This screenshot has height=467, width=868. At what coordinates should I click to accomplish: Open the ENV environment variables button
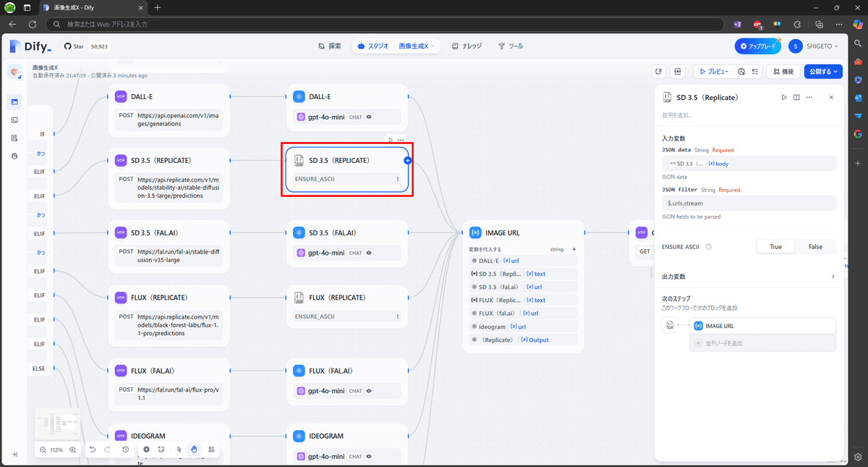[678, 72]
